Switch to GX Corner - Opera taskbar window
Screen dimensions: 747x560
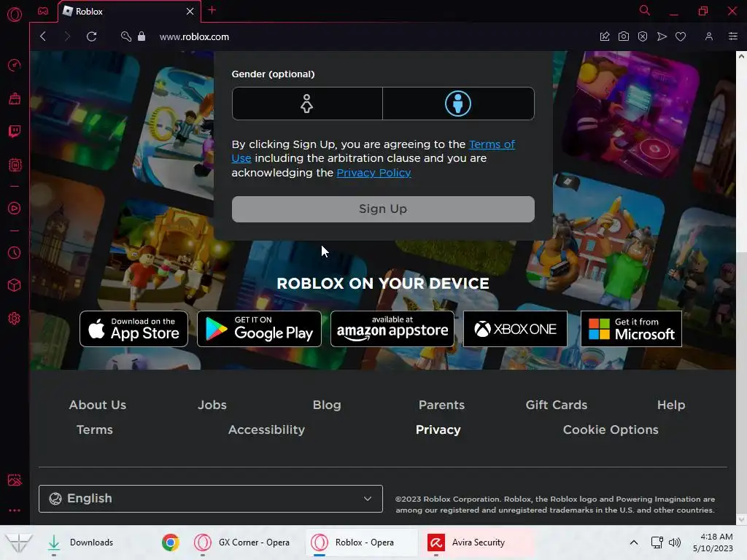[242, 542]
